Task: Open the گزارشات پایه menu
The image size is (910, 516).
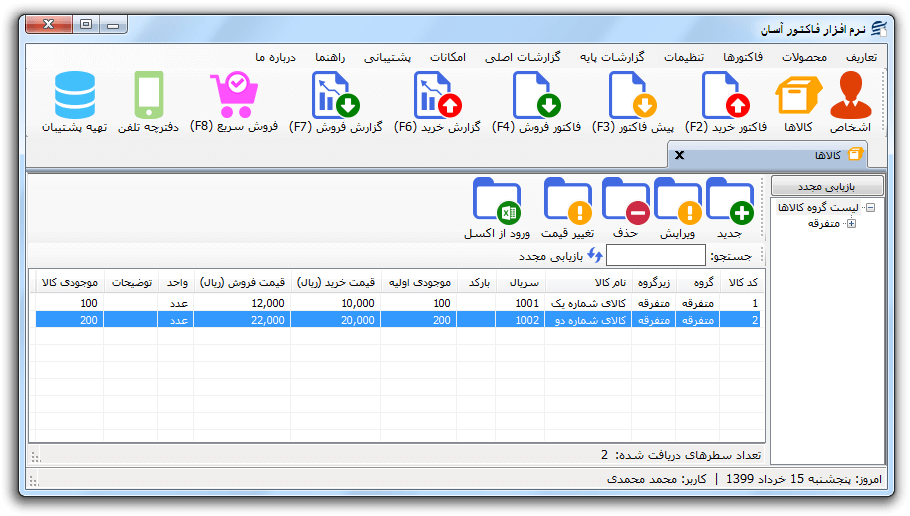Action: 612,57
